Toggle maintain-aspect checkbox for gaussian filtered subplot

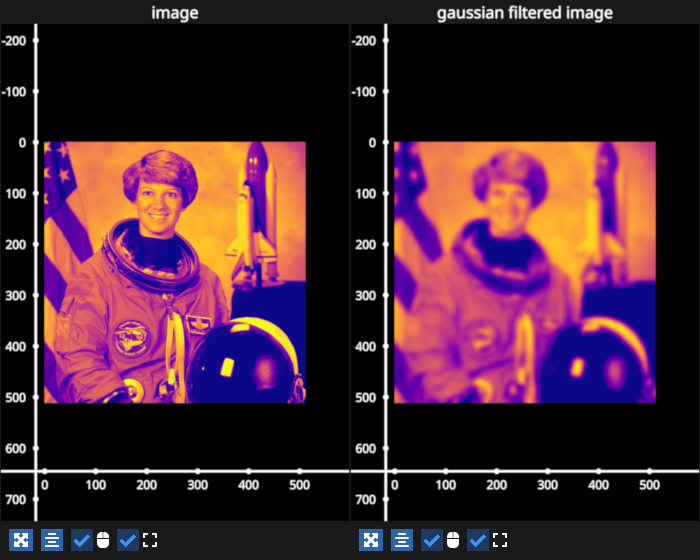click(478, 540)
